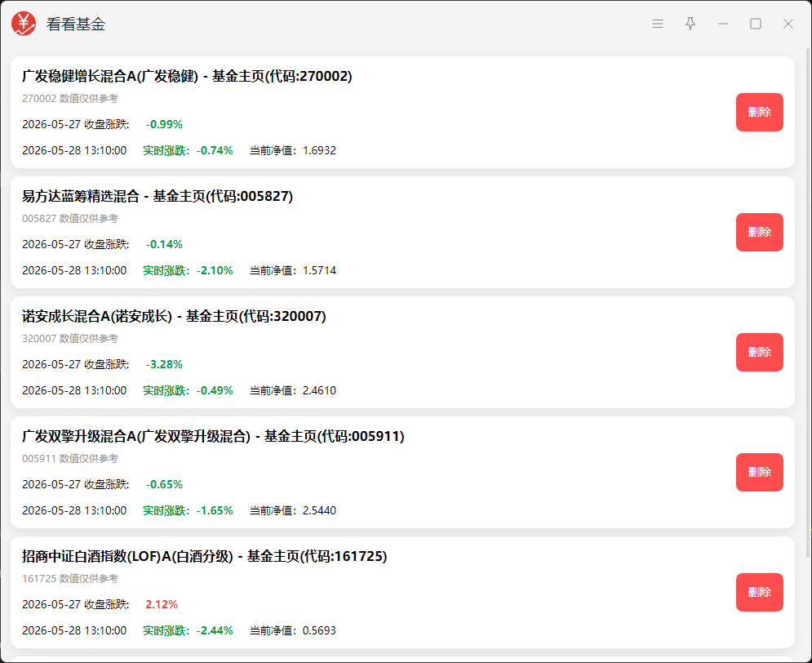Click the 实时涨跌 -2.44% value
The image size is (812, 663).
(188, 631)
